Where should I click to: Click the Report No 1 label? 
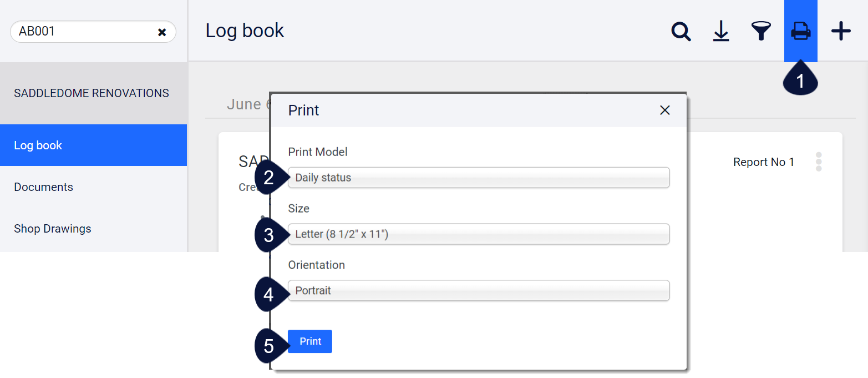[764, 162]
